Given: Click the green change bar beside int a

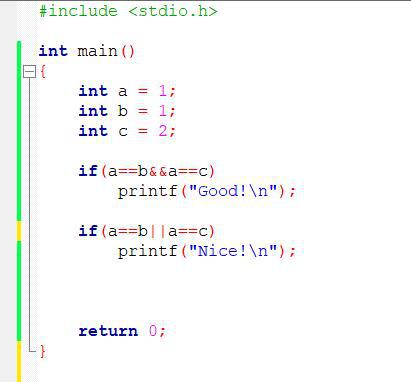Looking at the screenshot, I should point(19,91).
